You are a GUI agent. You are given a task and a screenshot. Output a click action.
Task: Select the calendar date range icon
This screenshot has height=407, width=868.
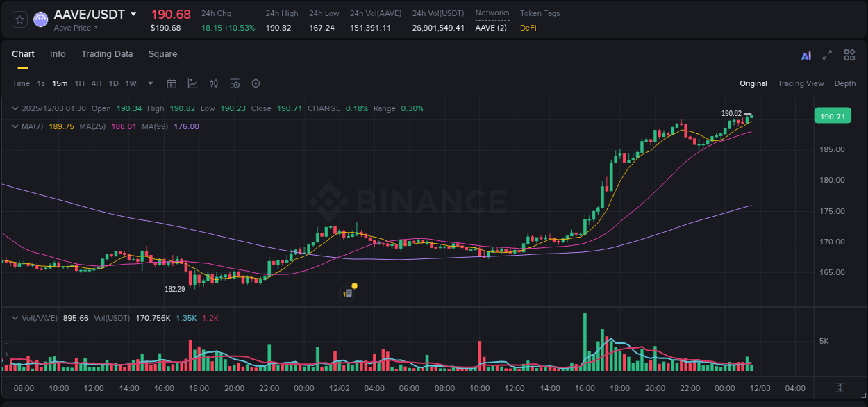[172, 83]
